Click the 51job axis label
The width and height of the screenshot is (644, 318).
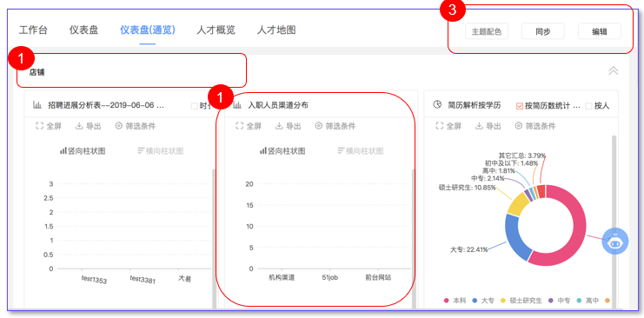(x=329, y=278)
